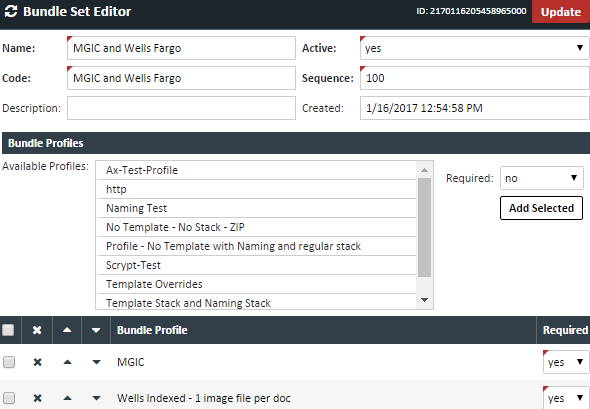
Task: Click the Add Selected button
Action: [x=541, y=208]
